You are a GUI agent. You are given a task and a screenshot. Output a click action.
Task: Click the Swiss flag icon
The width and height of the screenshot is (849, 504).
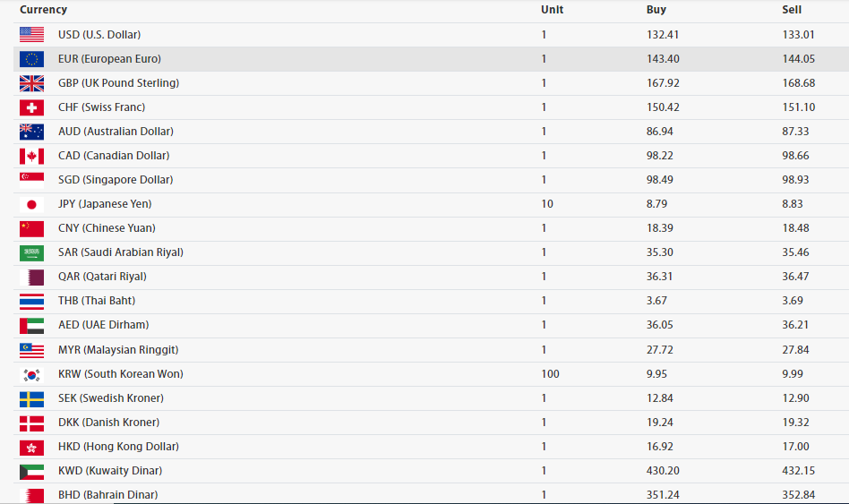tap(31, 107)
